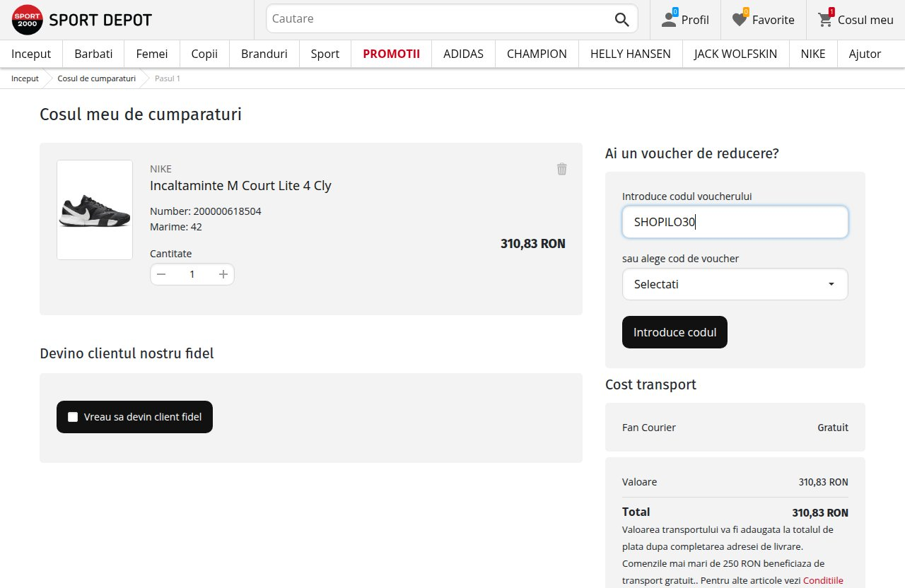Open the NIKE brand menu
This screenshot has width=905, height=588.
[x=813, y=54]
